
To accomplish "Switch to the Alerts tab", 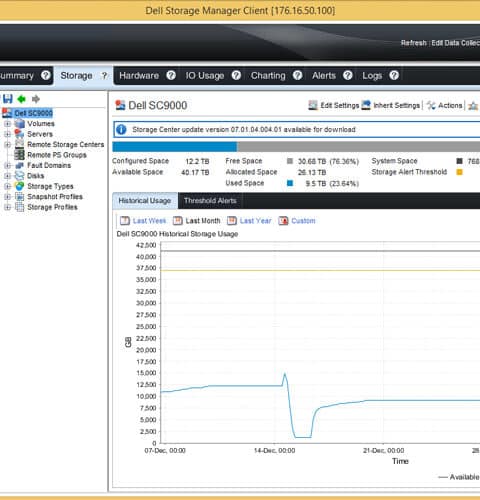I will (324, 76).
